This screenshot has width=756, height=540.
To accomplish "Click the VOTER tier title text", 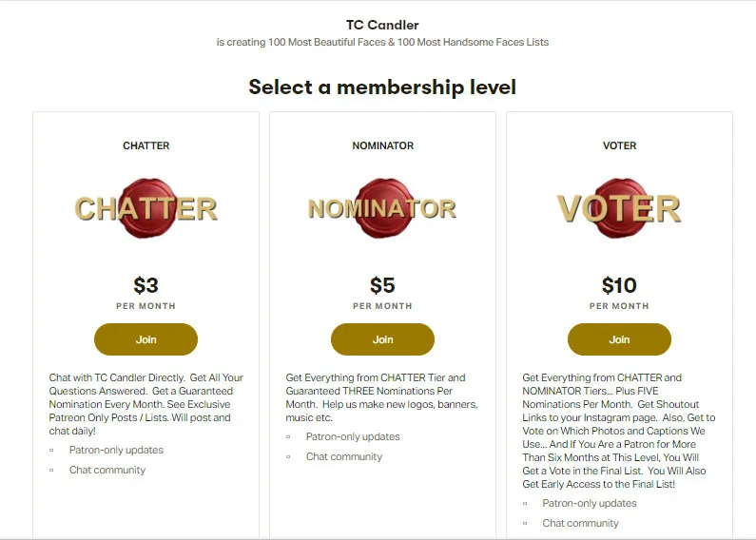I will coord(619,145).
